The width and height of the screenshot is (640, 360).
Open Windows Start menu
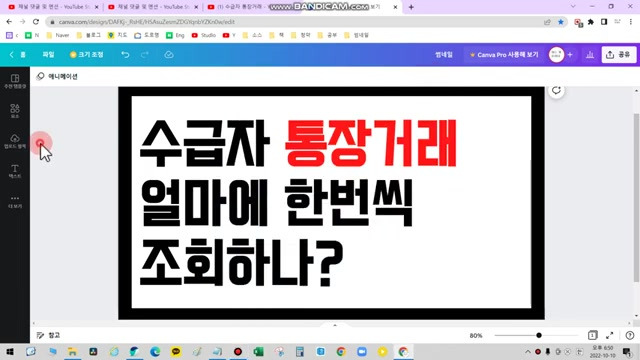10,351
